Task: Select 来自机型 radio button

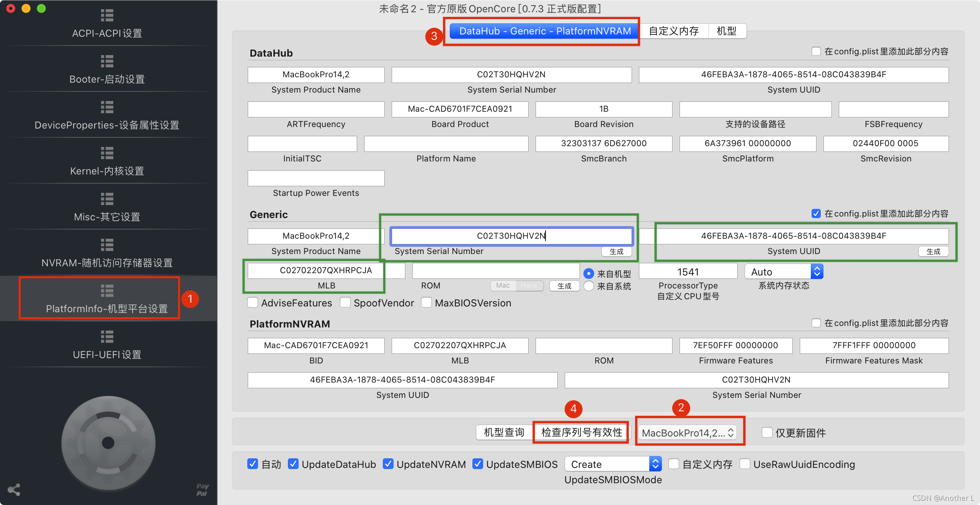Action: click(589, 274)
